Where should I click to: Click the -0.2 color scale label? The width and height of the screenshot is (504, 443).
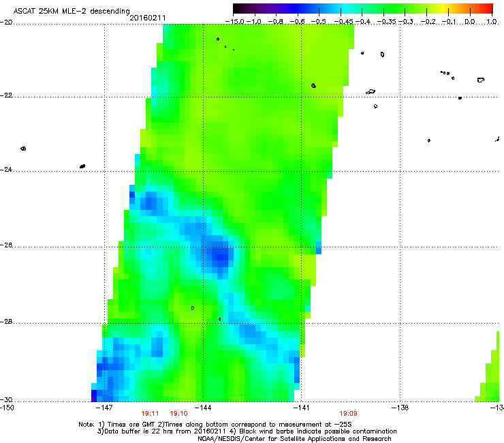pyautogui.click(x=428, y=22)
